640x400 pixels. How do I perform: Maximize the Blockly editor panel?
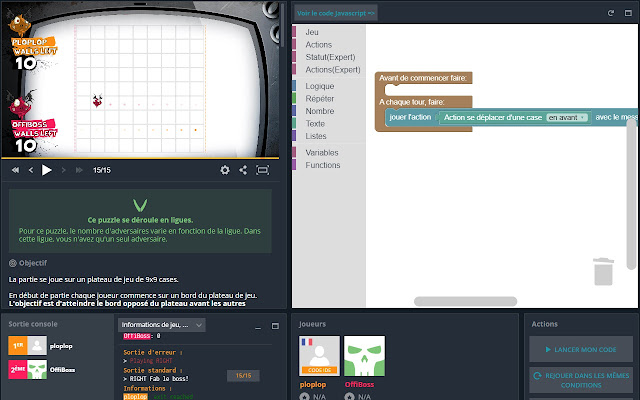point(628,13)
